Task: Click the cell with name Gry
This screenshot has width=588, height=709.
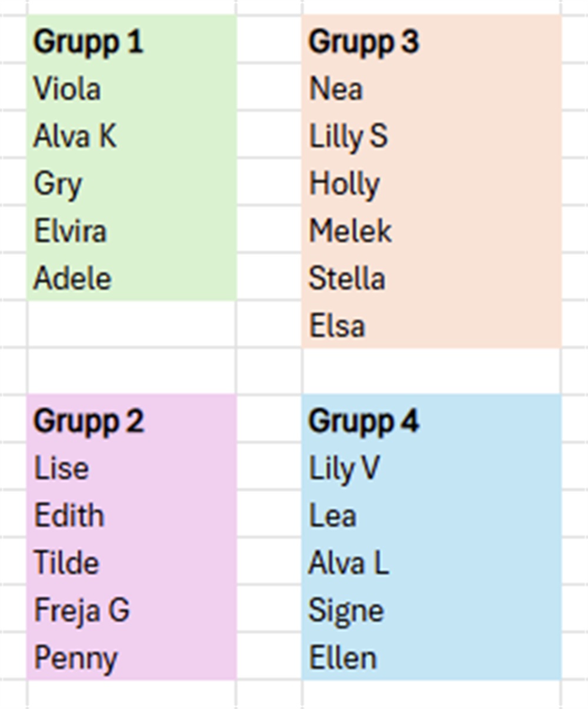Action: coord(58,184)
